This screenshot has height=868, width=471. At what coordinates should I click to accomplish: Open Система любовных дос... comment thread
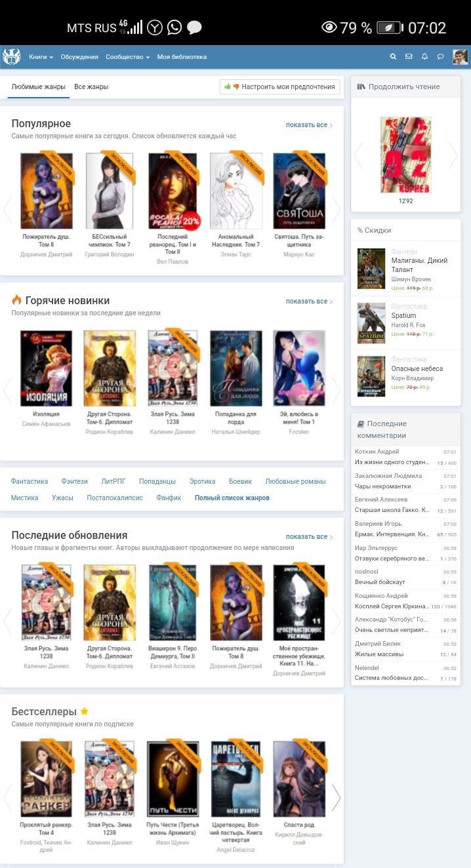(x=392, y=678)
